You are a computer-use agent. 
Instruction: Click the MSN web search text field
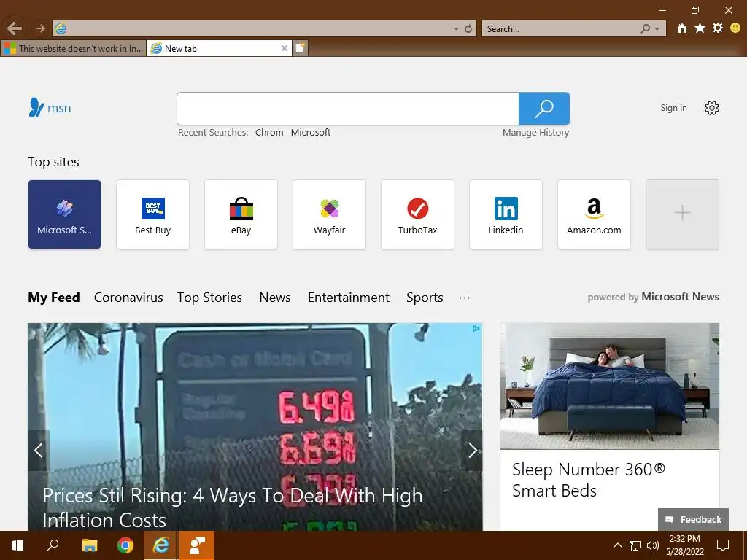[348, 109]
